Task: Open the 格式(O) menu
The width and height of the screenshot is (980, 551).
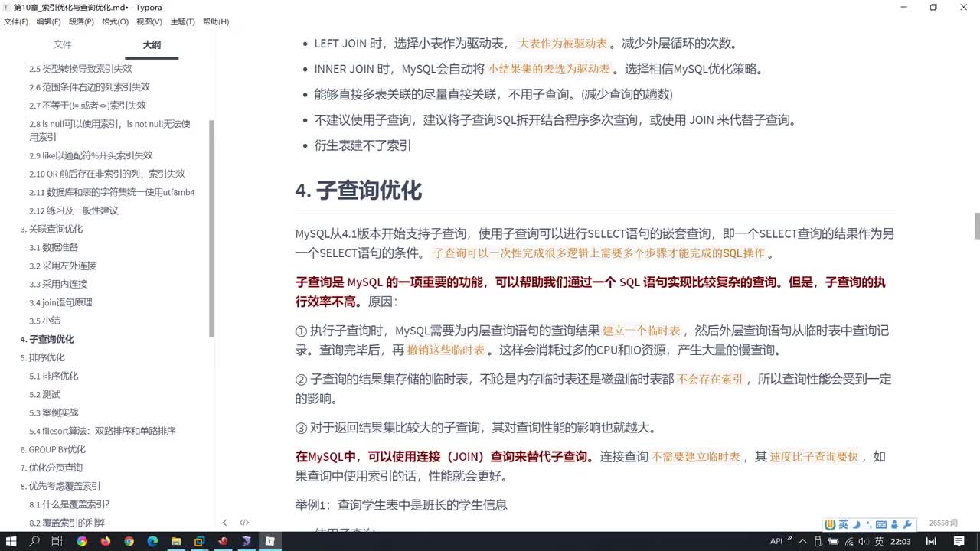Action: coord(115,21)
